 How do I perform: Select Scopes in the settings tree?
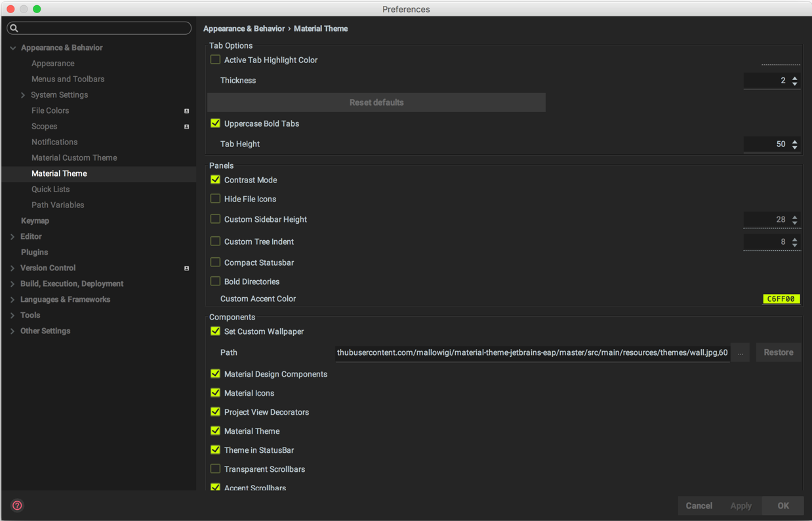pyautogui.click(x=44, y=127)
